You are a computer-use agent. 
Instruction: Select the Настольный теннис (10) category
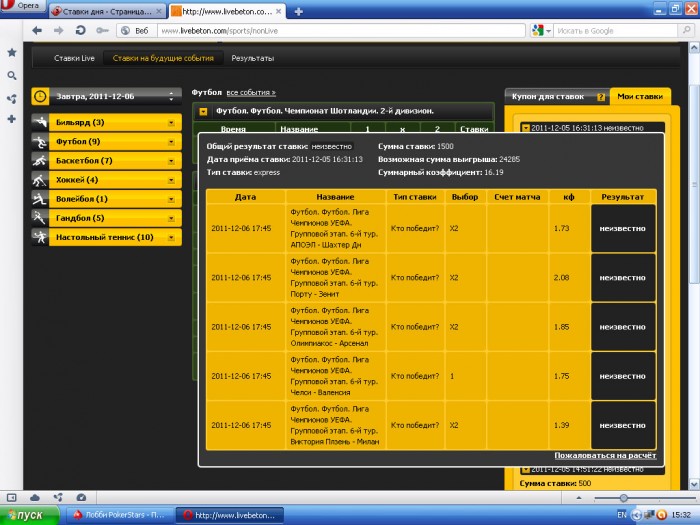pos(115,237)
